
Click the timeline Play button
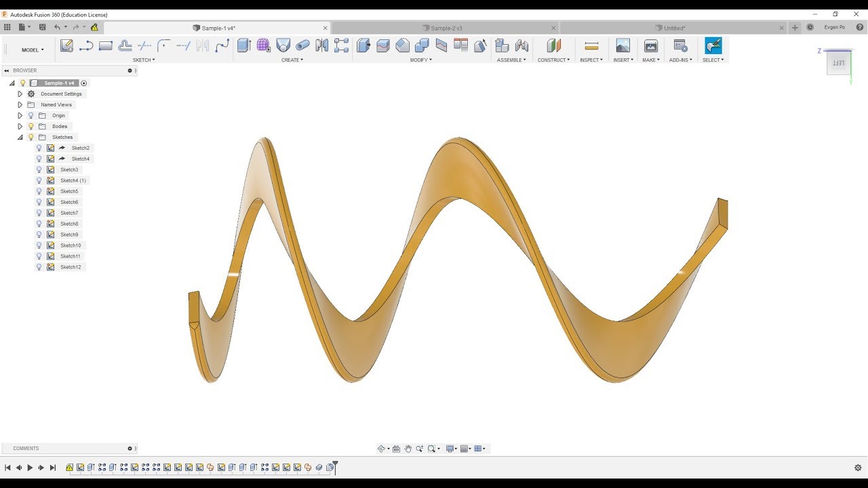point(30,468)
